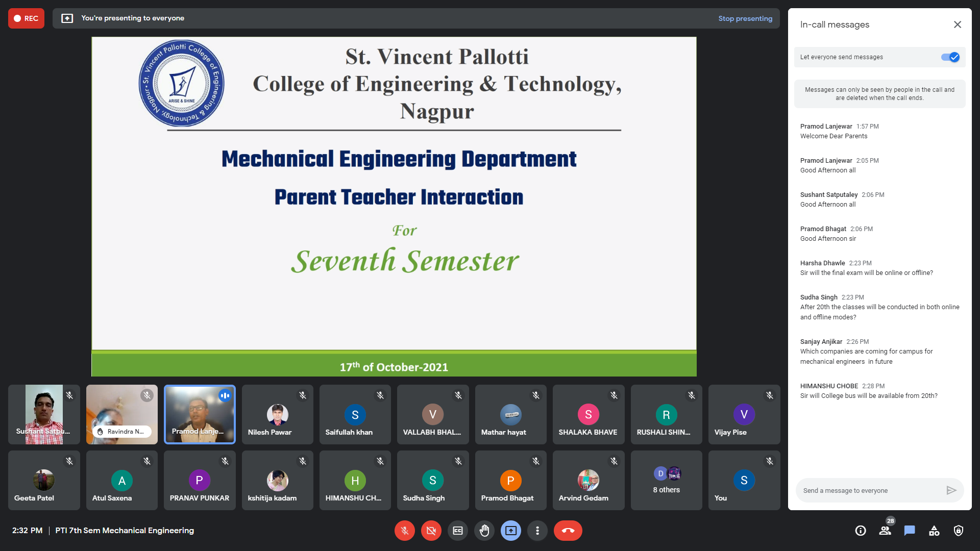
Task: Turn on closed captions
Action: click(x=458, y=531)
